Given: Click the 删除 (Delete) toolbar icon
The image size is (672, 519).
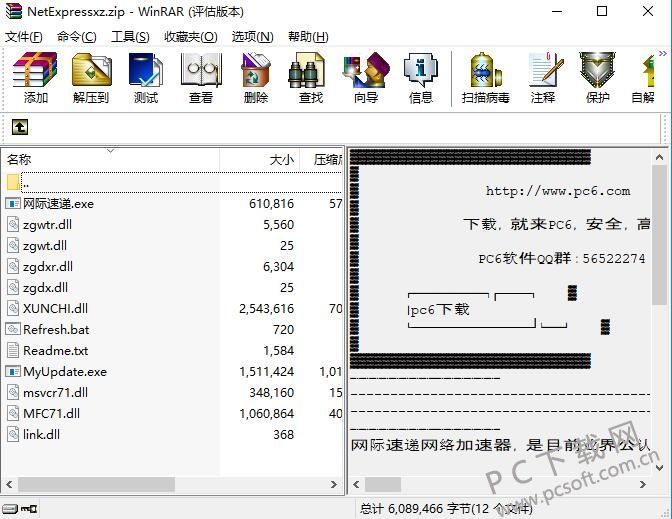Looking at the screenshot, I should tap(256, 78).
